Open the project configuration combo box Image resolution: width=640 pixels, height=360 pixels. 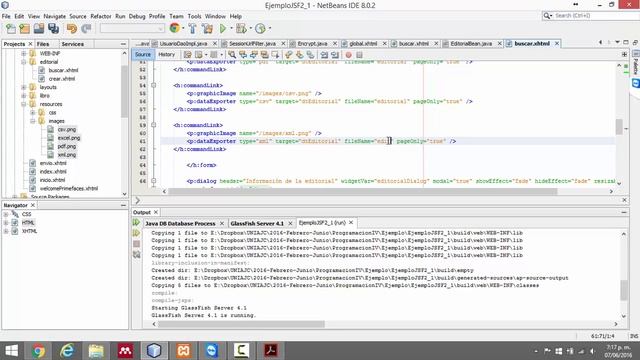click(132, 29)
